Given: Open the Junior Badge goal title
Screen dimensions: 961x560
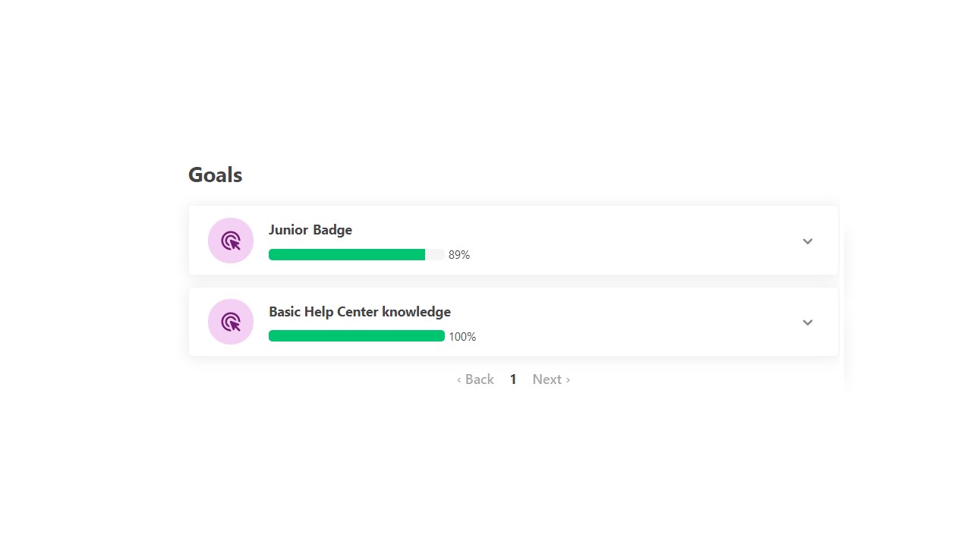Looking at the screenshot, I should [x=310, y=230].
